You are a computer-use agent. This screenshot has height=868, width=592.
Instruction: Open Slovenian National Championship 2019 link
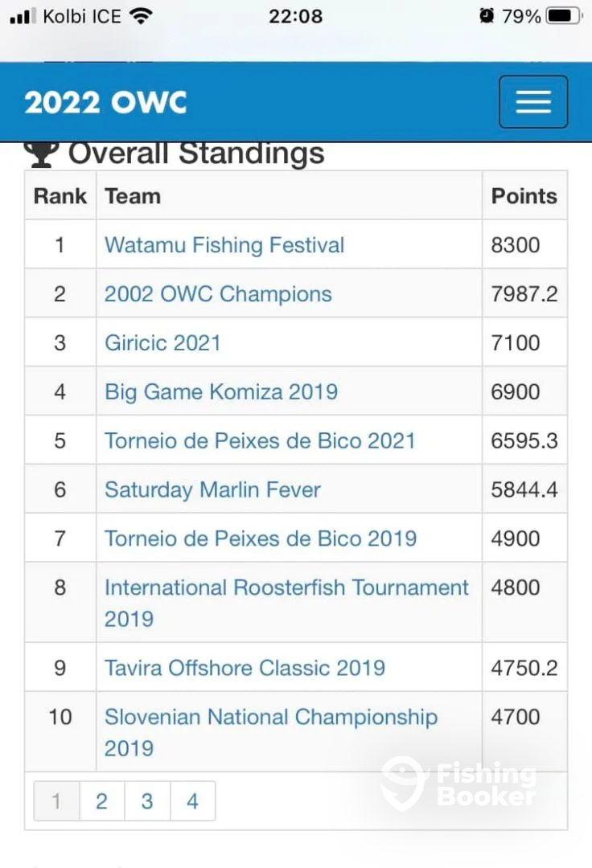tap(271, 732)
